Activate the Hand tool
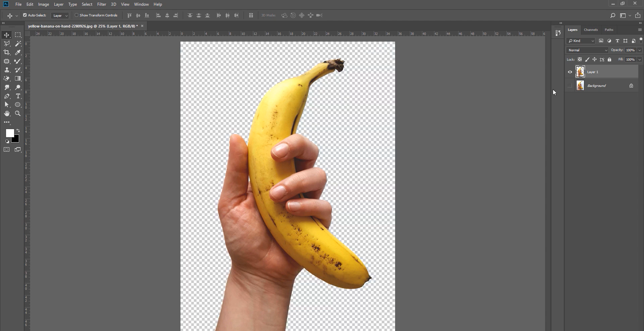This screenshot has height=331, width=644. (7, 113)
